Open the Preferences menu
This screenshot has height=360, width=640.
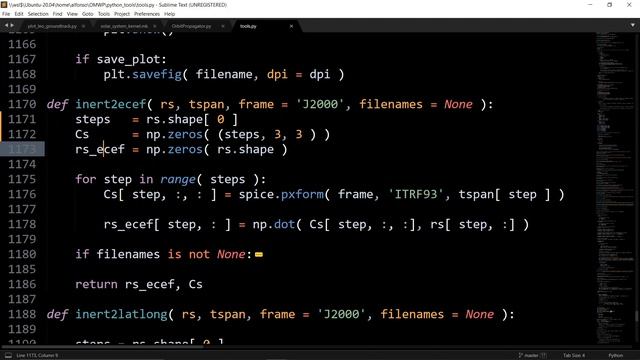coord(147,14)
